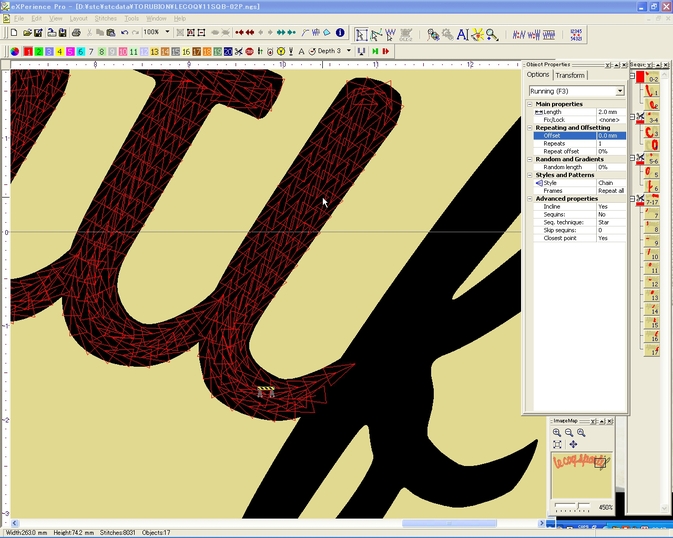
Task: Switch to the Transform tab
Action: click(x=570, y=75)
